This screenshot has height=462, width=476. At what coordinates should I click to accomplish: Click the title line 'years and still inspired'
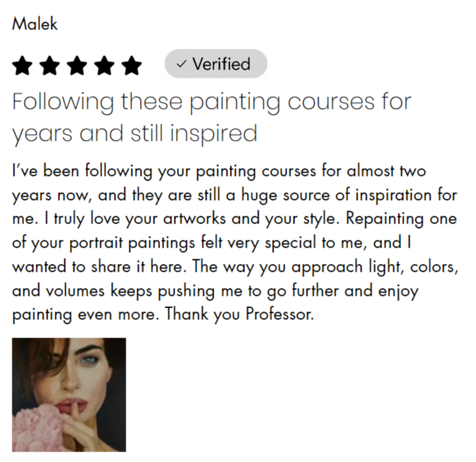[x=135, y=134]
